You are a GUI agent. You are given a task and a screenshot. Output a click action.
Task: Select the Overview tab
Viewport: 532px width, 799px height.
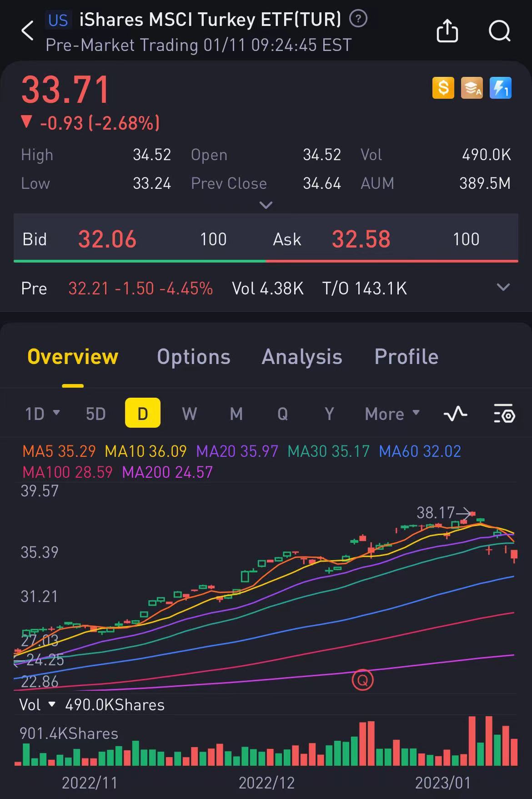[x=73, y=357]
